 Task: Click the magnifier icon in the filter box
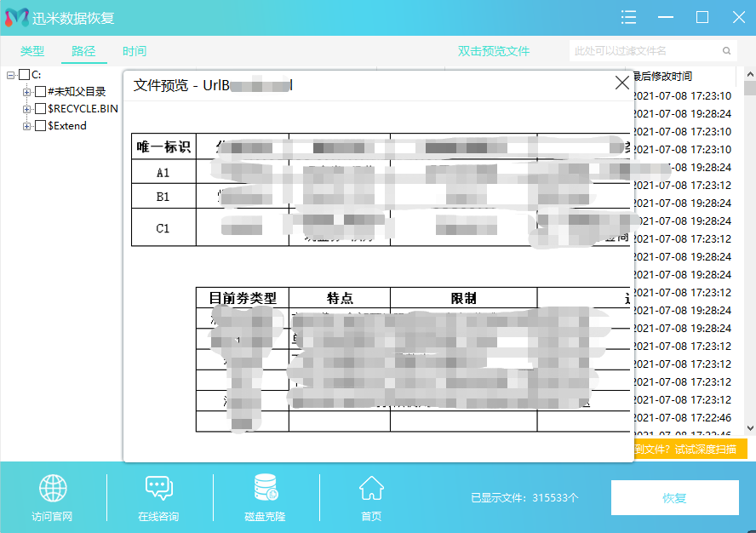[725, 50]
